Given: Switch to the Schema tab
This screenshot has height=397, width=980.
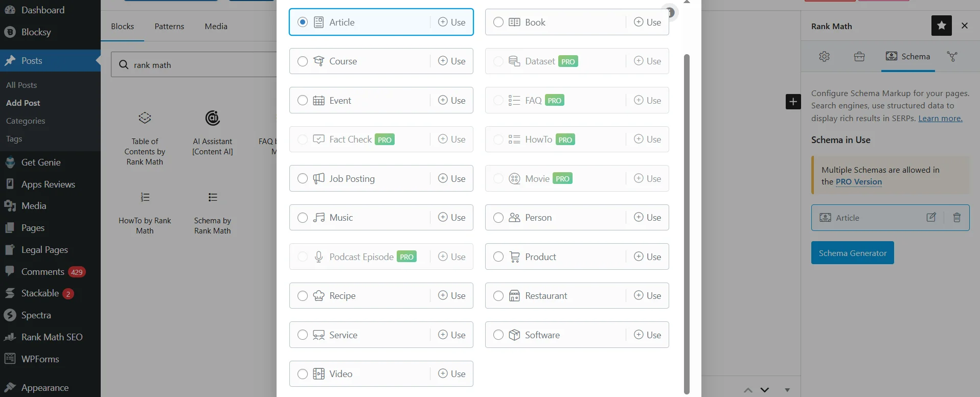Looking at the screenshot, I should 908,56.
